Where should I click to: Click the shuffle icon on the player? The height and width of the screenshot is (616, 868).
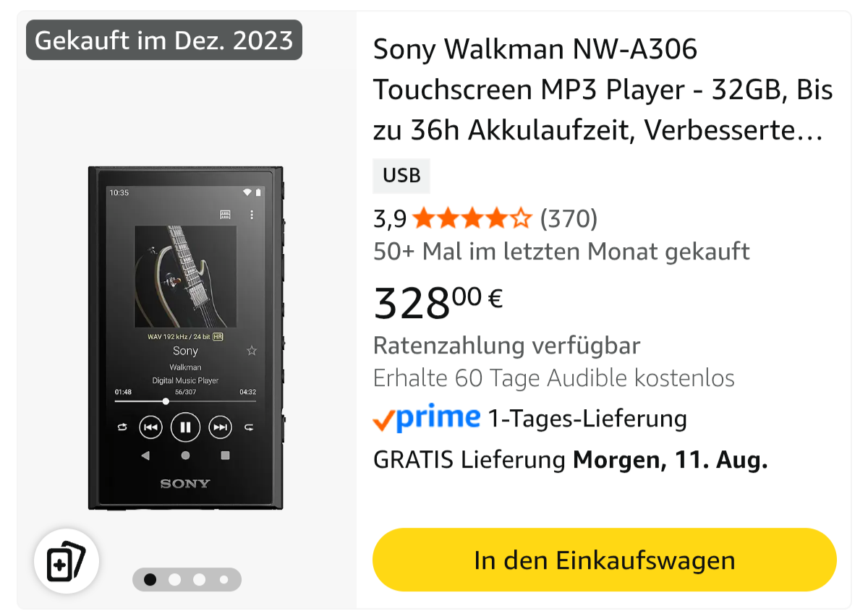[249, 427]
